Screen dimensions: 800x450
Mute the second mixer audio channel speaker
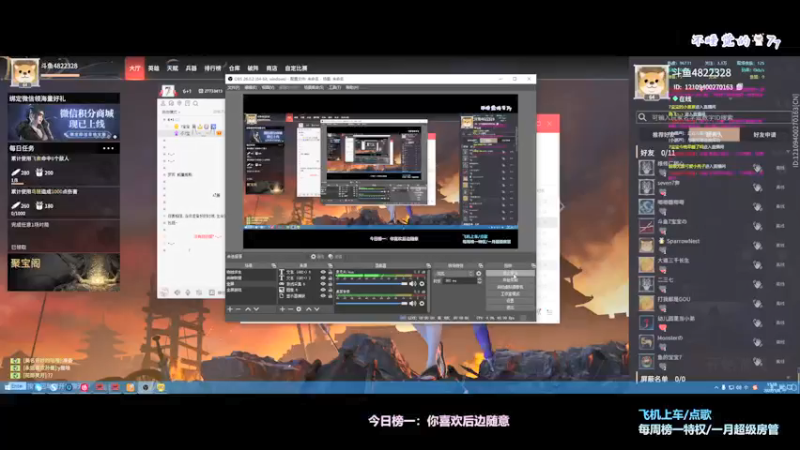tap(413, 304)
